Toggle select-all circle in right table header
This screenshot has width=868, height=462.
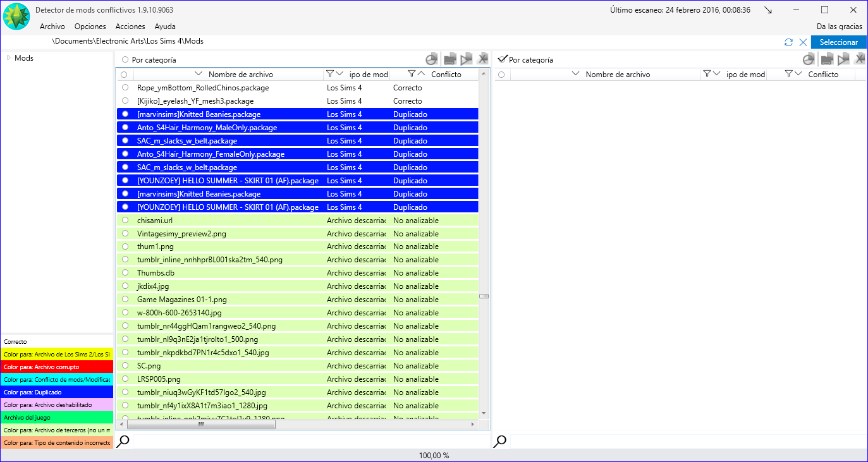click(x=501, y=75)
